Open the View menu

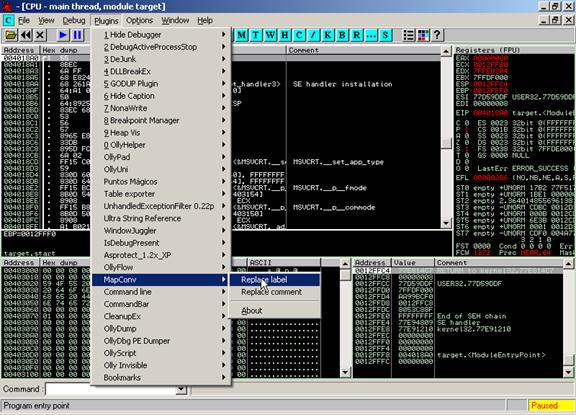tap(46, 21)
